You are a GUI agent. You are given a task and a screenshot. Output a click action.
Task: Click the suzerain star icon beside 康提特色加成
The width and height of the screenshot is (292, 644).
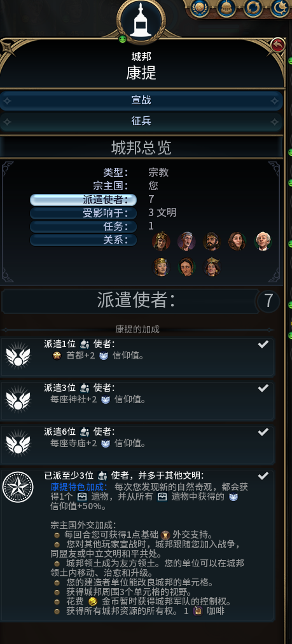coord(18,487)
